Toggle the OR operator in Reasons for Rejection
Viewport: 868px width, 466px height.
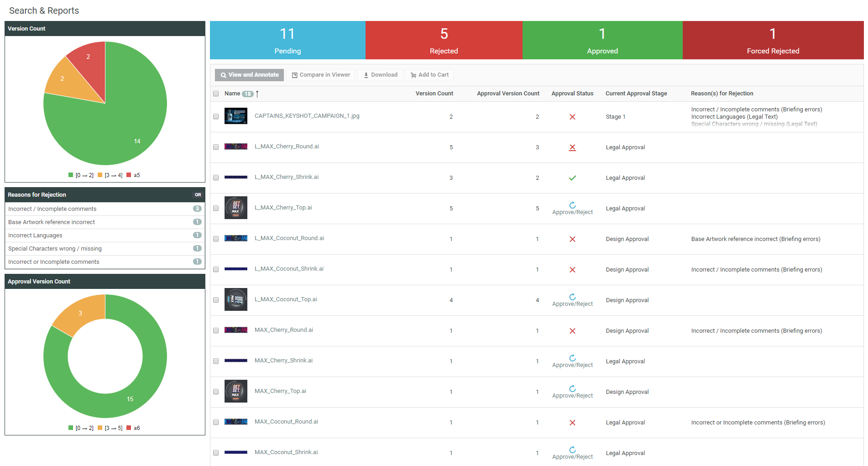tap(198, 195)
